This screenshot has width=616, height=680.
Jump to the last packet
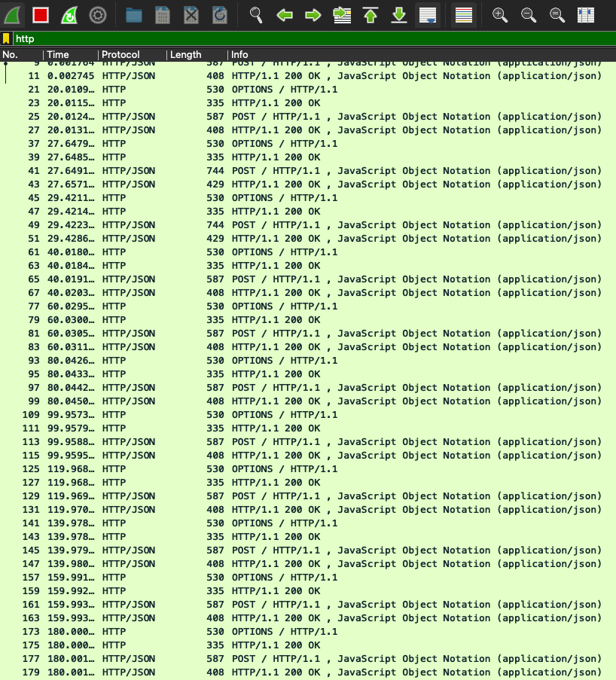pyautogui.click(x=399, y=14)
